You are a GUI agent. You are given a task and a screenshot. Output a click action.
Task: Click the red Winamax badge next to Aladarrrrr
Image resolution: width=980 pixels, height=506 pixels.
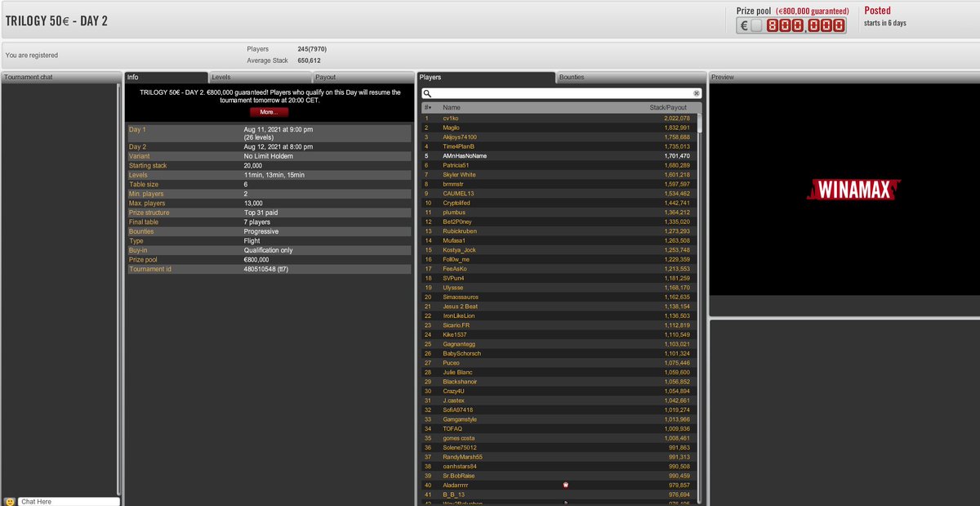click(x=565, y=485)
